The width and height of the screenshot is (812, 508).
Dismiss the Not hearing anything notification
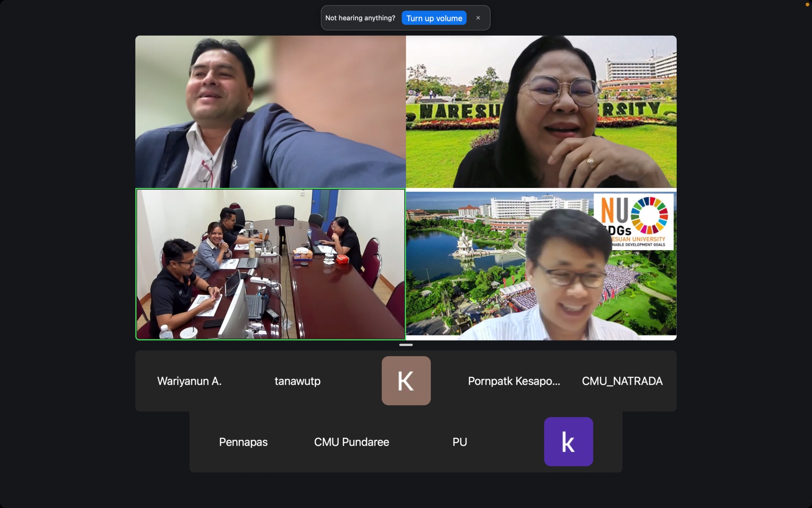[478, 18]
